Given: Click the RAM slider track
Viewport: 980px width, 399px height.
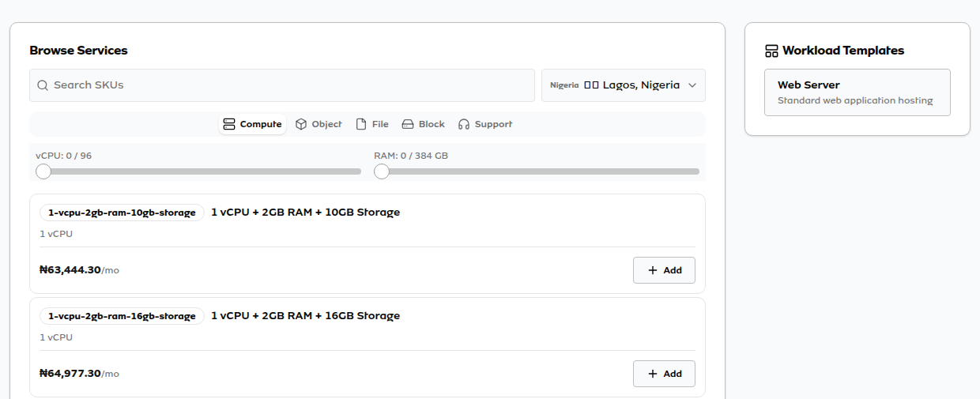Looking at the screenshot, I should click(x=537, y=171).
